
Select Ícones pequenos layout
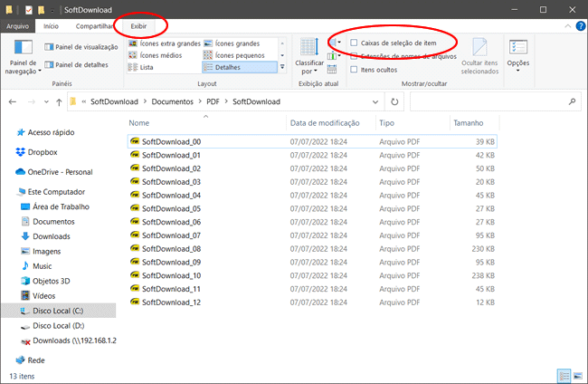coord(239,55)
